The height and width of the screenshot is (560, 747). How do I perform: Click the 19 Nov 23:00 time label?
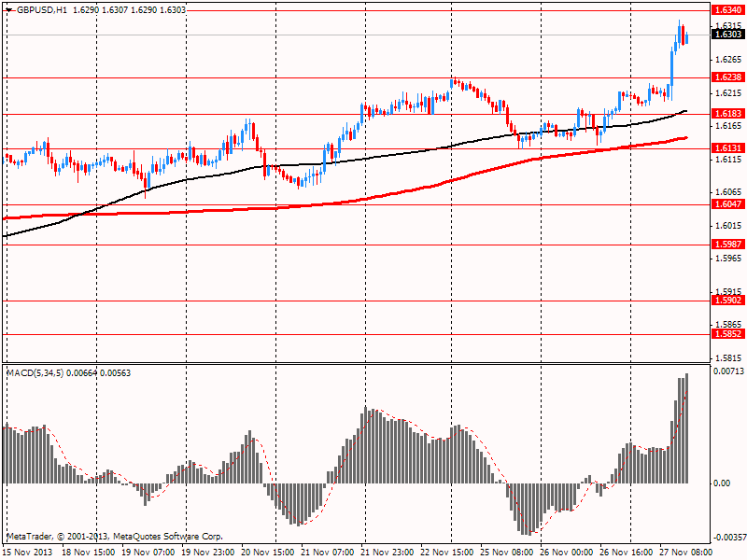[208, 553]
